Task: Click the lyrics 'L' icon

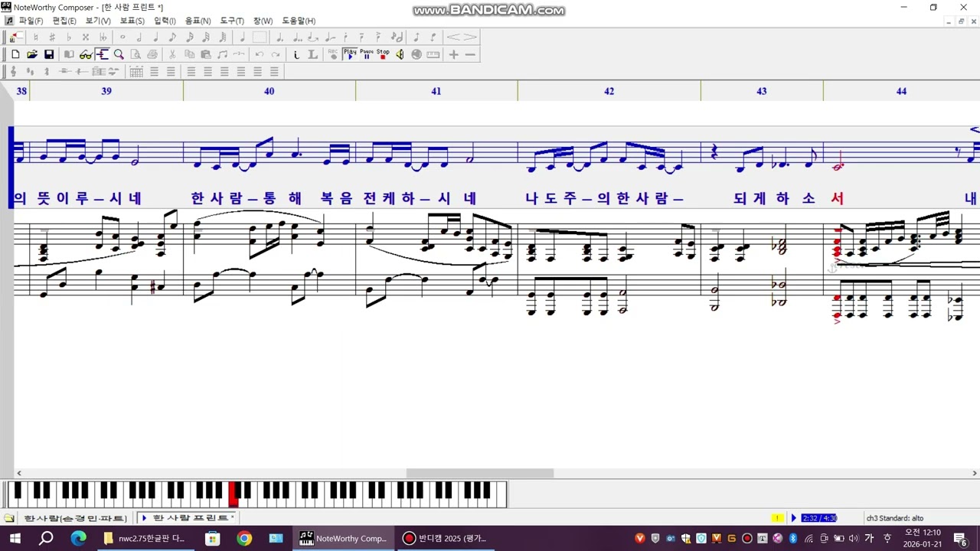Action: [x=312, y=54]
